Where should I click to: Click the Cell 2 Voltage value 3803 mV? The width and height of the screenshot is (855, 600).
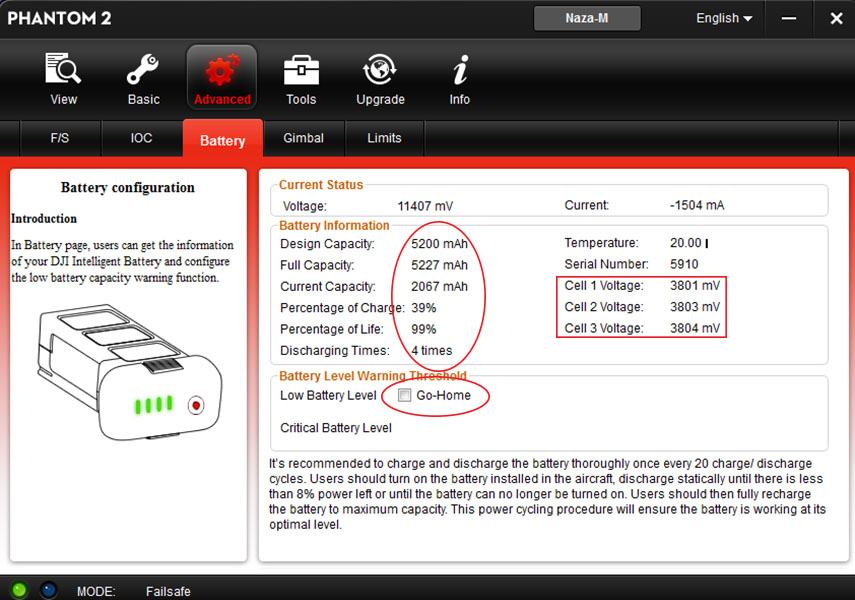pyautogui.click(x=695, y=307)
